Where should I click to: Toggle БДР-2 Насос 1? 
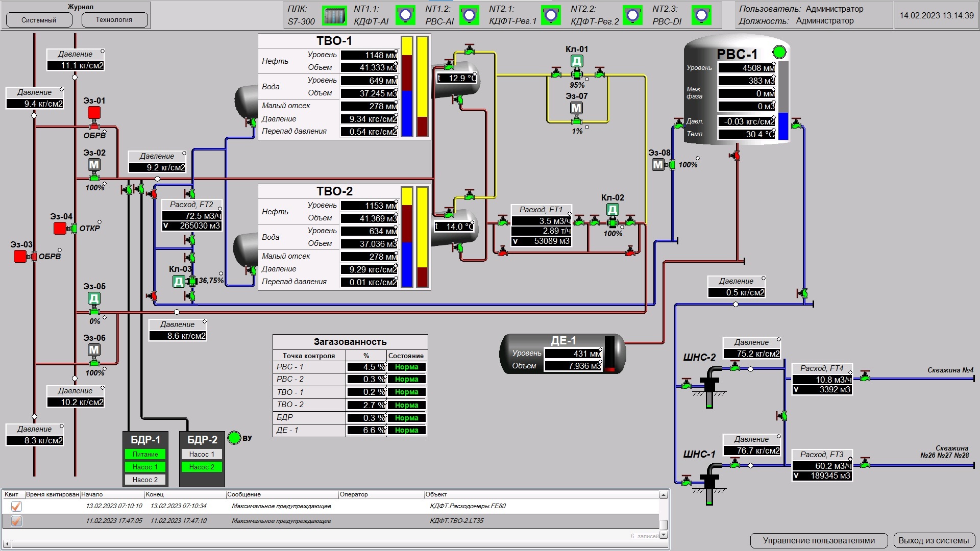(202, 454)
